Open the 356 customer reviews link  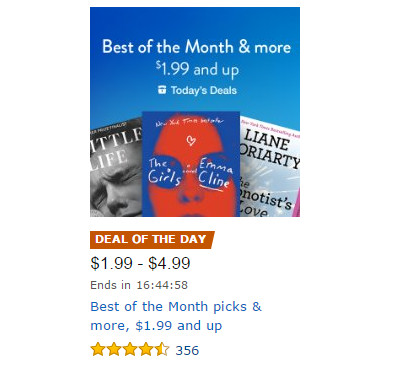pyautogui.click(x=187, y=350)
